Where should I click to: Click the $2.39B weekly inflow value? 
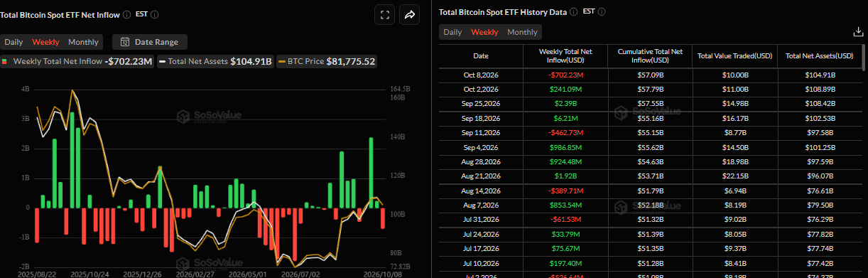(x=565, y=103)
